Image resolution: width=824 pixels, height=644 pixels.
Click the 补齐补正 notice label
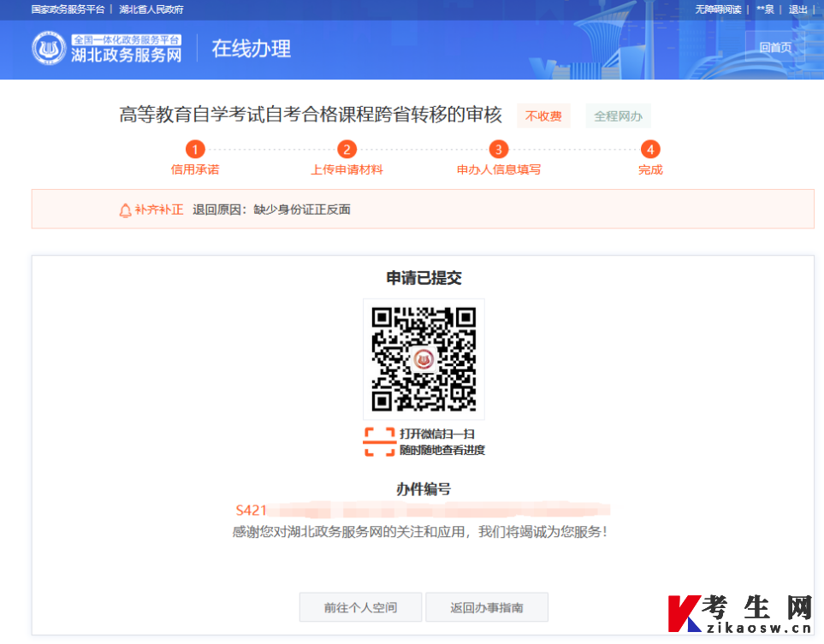click(159, 210)
